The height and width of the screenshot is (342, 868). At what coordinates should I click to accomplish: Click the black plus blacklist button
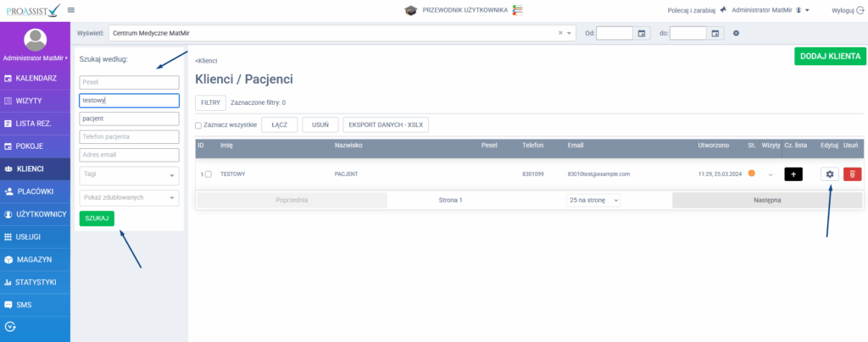click(793, 174)
